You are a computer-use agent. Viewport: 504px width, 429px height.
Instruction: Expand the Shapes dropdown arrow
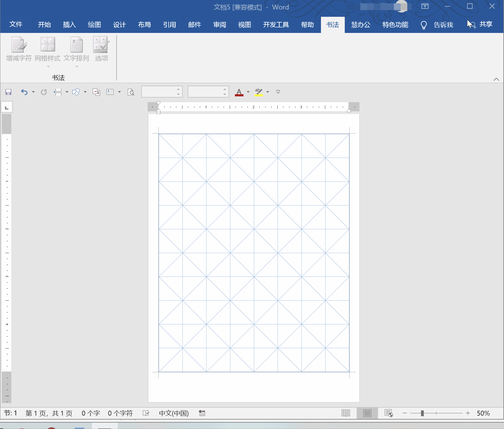(x=85, y=92)
